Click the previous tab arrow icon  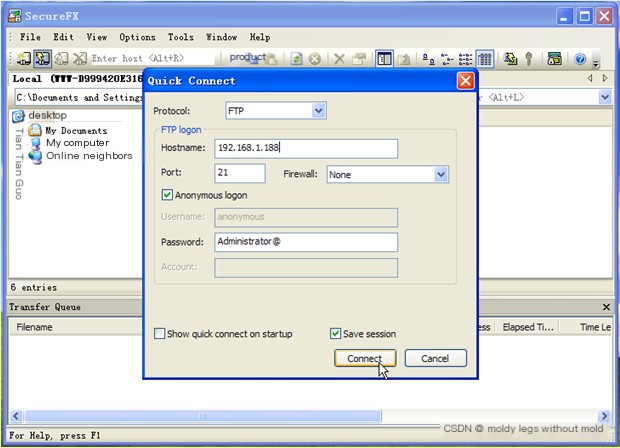590,78
